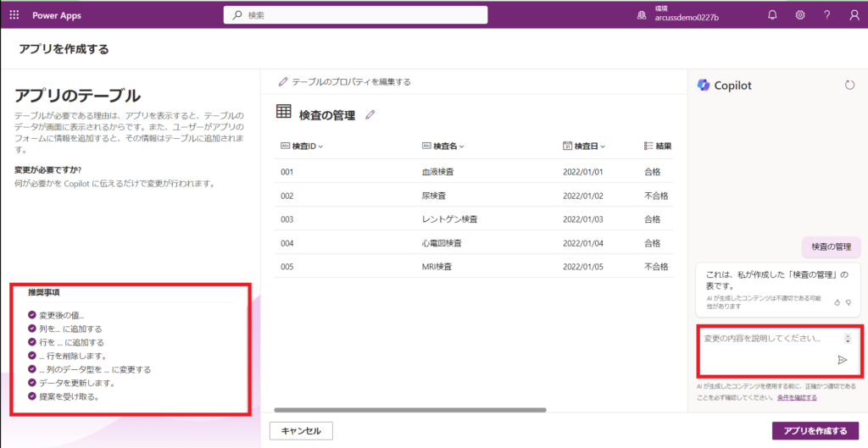Click the pencil icon beside 検査の管理
This screenshot has height=448, width=868.
(370, 115)
